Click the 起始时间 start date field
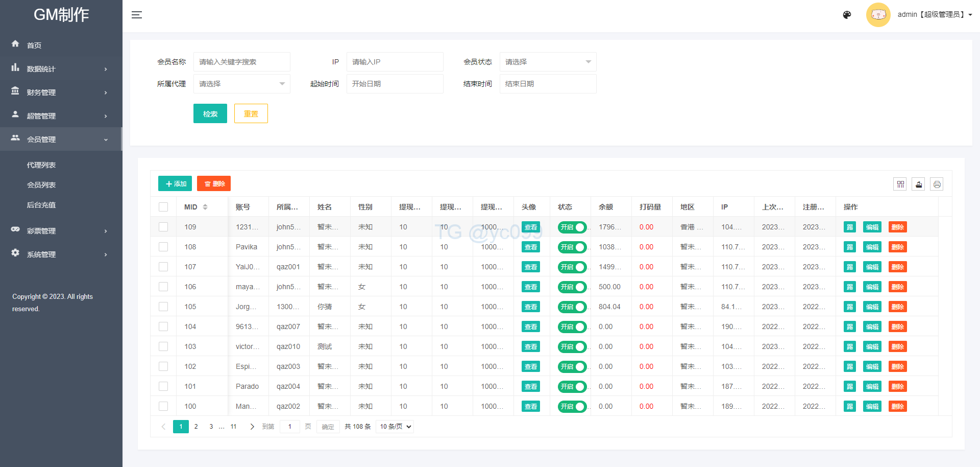The width and height of the screenshot is (980, 467). 395,84
